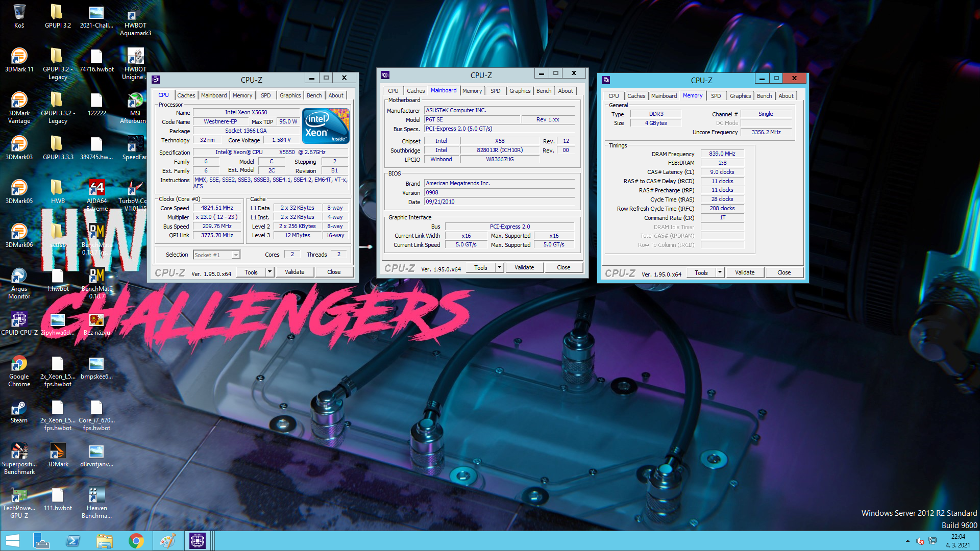Click CPU-Z taskbar button
This screenshot has height=551, width=980.
198,541
